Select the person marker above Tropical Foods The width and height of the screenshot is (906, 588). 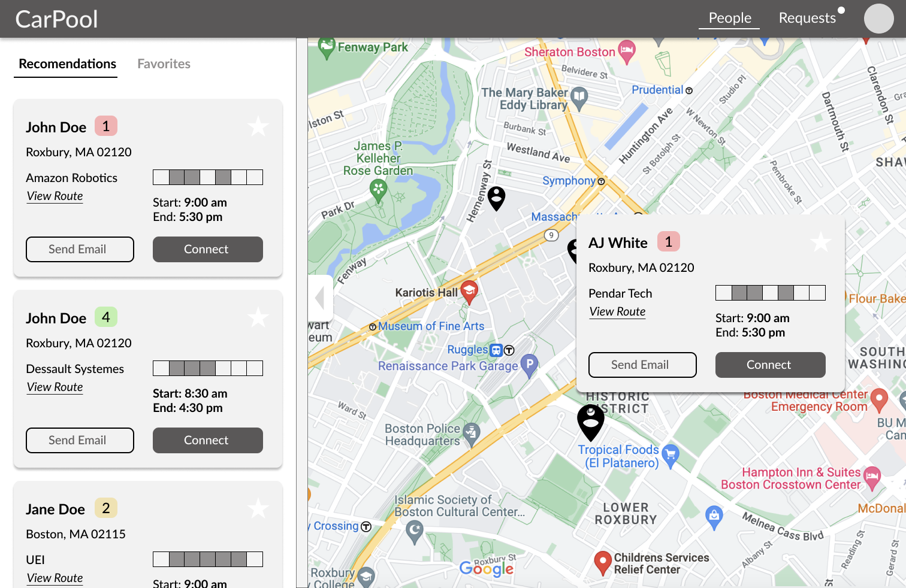pyautogui.click(x=591, y=422)
